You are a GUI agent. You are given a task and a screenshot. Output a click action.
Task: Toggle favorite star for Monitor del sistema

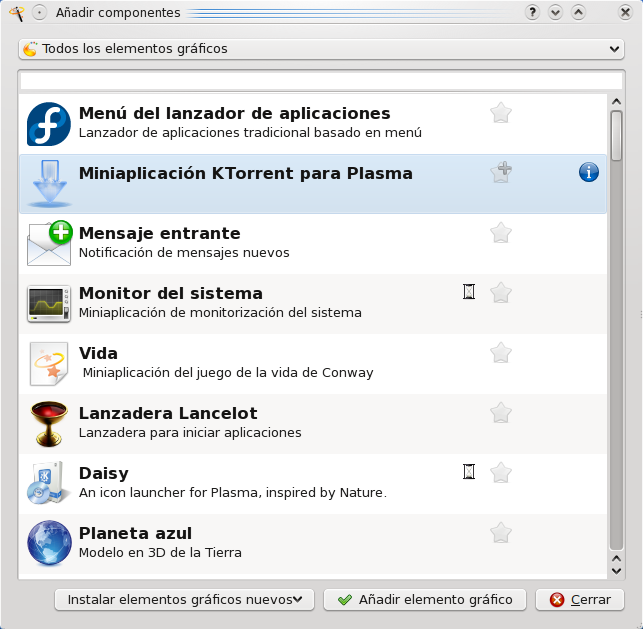(501, 293)
